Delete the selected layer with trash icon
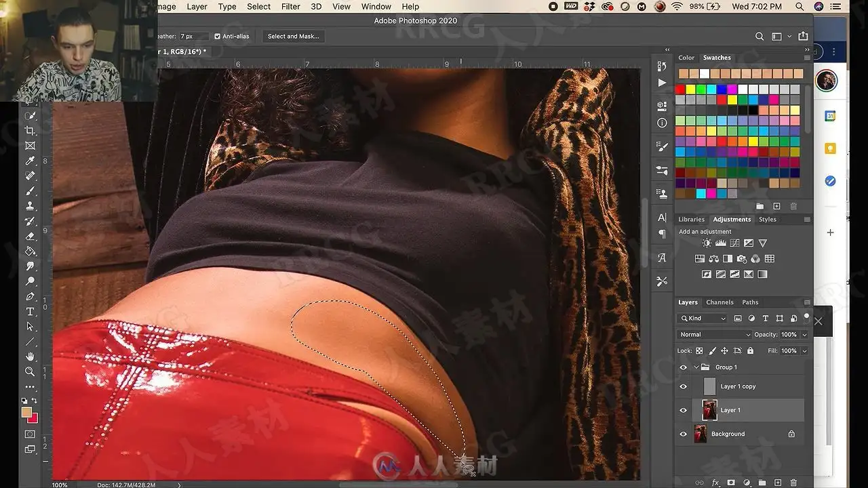The height and width of the screenshot is (488, 868). pos(793,483)
